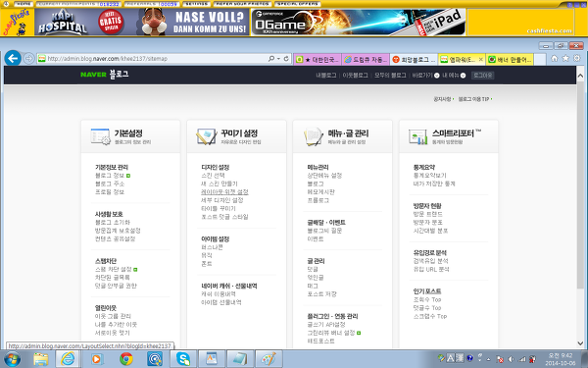Open 퍼스나콘 link under 아이템 설정
Image resolution: width=588 pixels, height=368 pixels.
[213, 247]
